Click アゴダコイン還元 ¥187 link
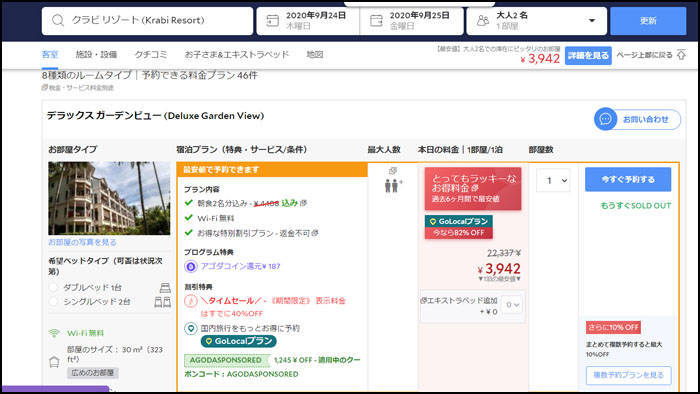The width and height of the screenshot is (700, 394). point(240,266)
